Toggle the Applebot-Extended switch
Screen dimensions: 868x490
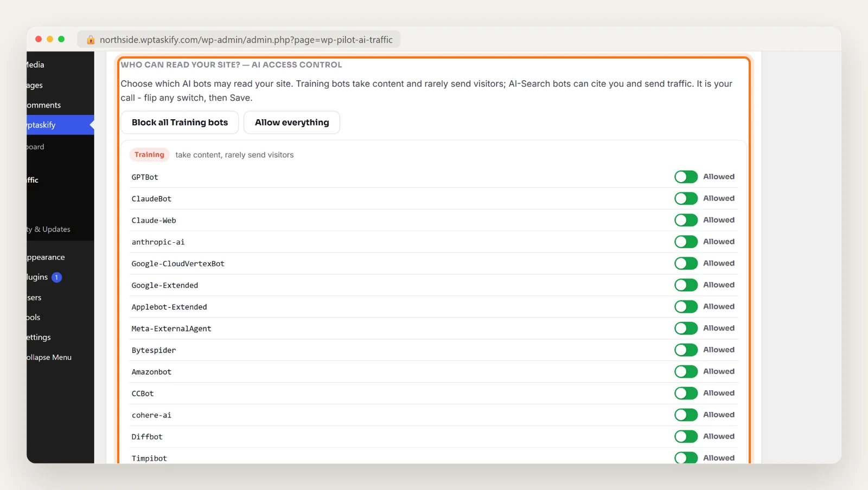click(686, 307)
